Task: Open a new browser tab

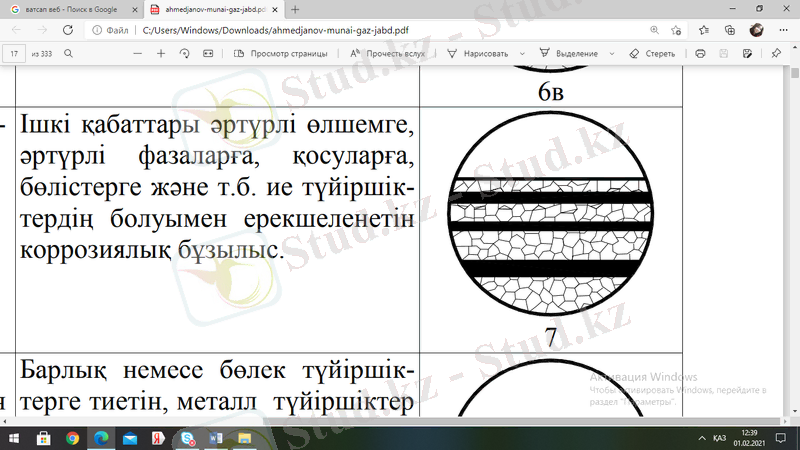Action: [x=295, y=10]
